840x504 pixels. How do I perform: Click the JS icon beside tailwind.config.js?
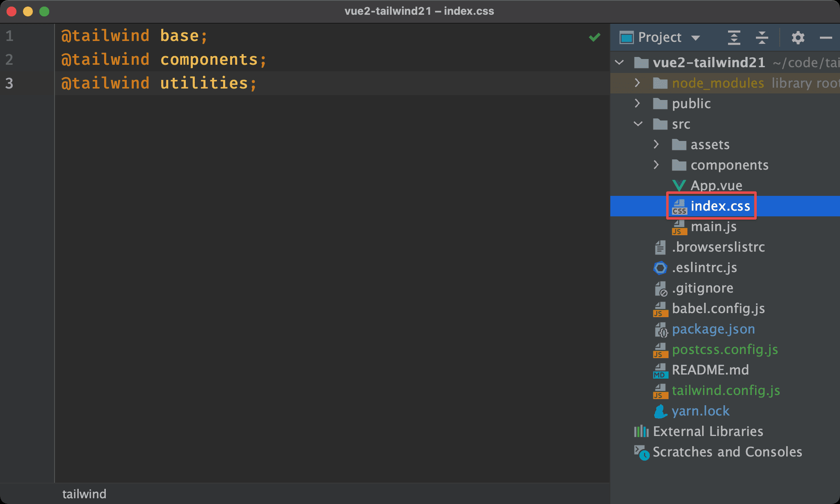click(x=660, y=391)
